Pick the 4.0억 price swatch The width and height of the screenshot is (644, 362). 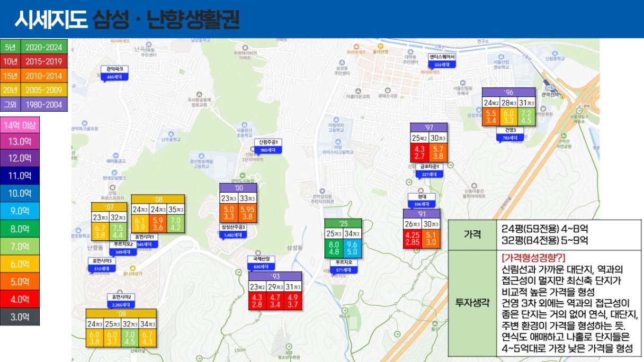click(20, 299)
